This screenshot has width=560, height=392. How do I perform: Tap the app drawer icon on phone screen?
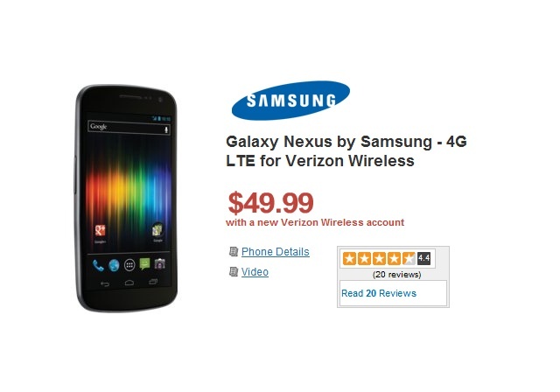[x=129, y=265]
